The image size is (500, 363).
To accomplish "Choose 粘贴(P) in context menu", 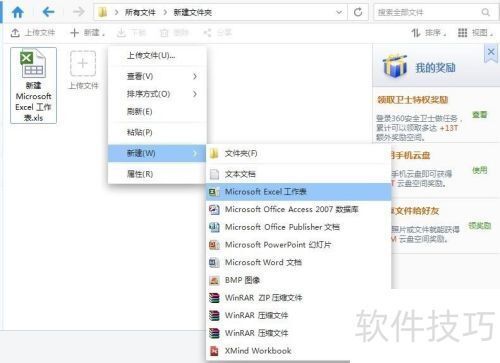I will click(157, 132).
